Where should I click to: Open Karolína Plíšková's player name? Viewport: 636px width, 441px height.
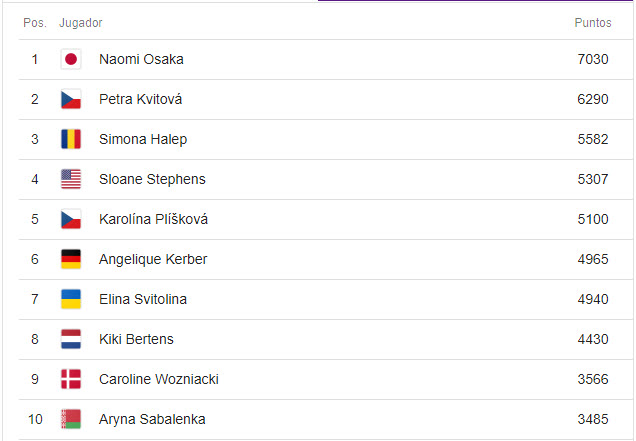153,219
